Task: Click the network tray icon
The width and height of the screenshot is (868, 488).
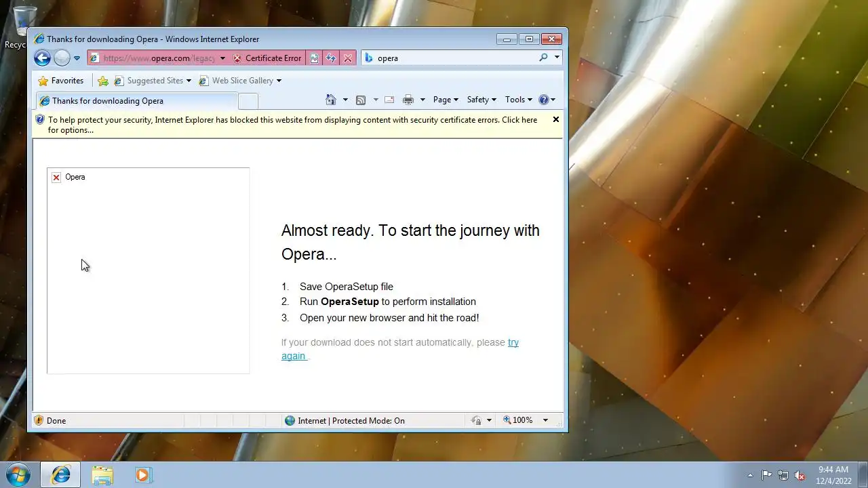Action: pyautogui.click(x=783, y=475)
